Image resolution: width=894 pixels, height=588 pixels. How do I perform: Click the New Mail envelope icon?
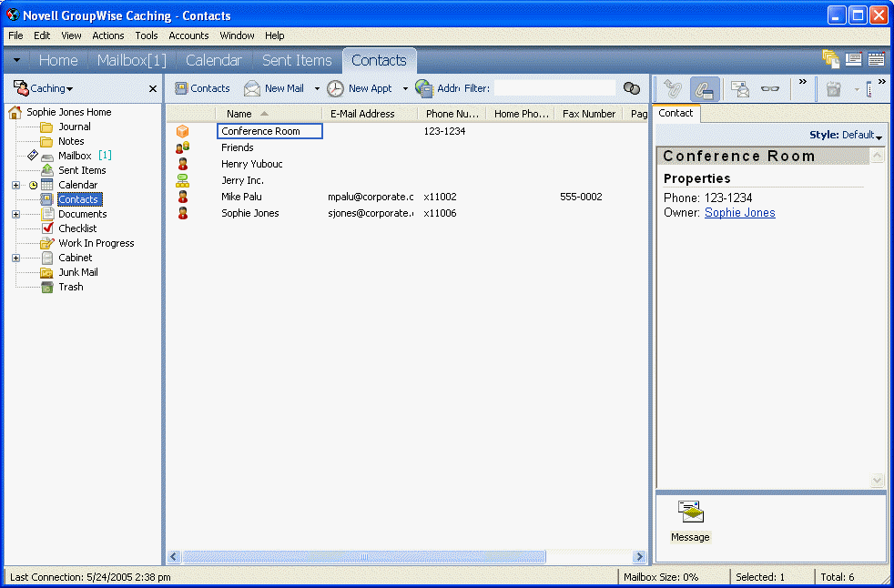[x=252, y=88]
